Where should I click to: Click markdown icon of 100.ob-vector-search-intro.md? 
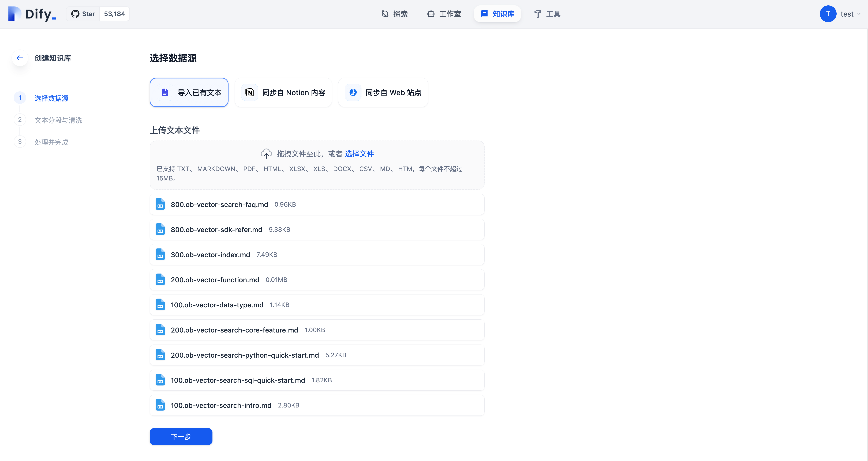click(x=160, y=405)
